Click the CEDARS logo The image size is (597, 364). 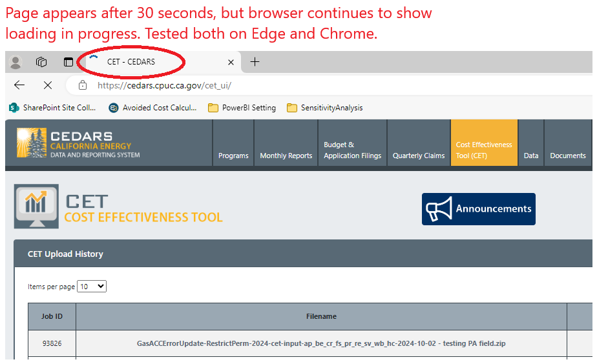pyautogui.click(x=78, y=143)
